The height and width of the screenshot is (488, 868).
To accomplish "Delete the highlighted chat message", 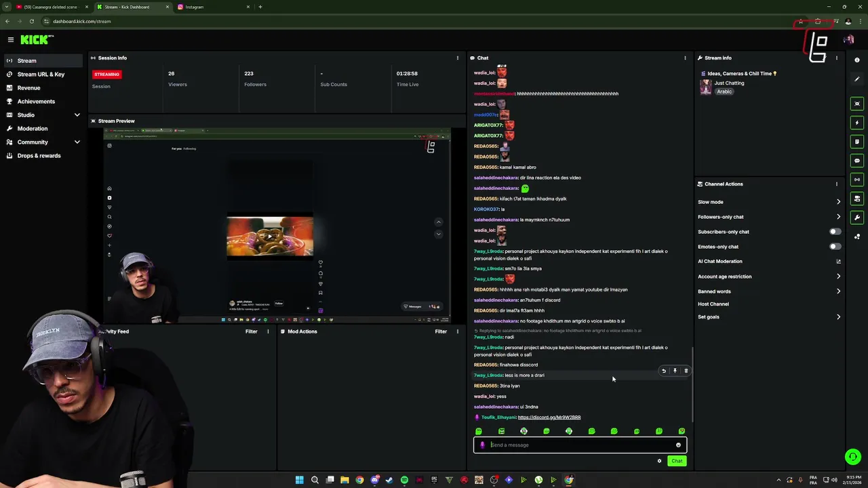I will click(686, 371).
